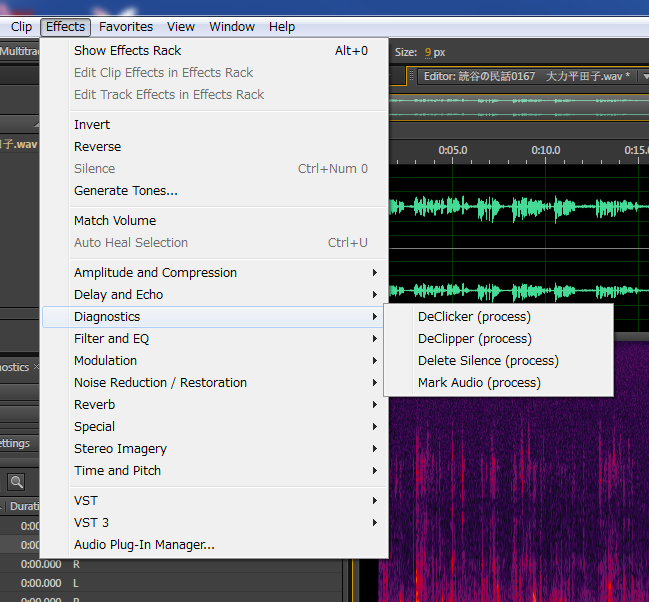Select the Invert effect
This screenshot has width=649, height=602.
coord(215,125)
